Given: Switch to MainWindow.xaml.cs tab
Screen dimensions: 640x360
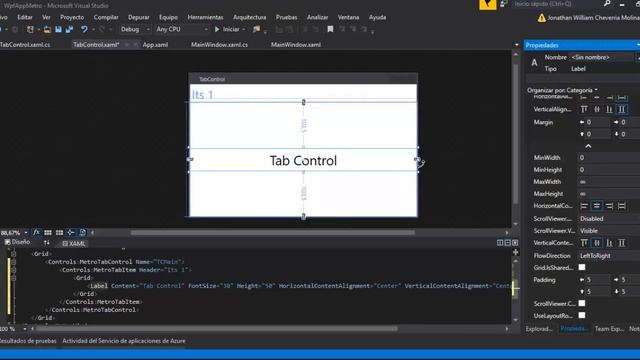Looking at the screenshot, I should click(x=219, y=44).
